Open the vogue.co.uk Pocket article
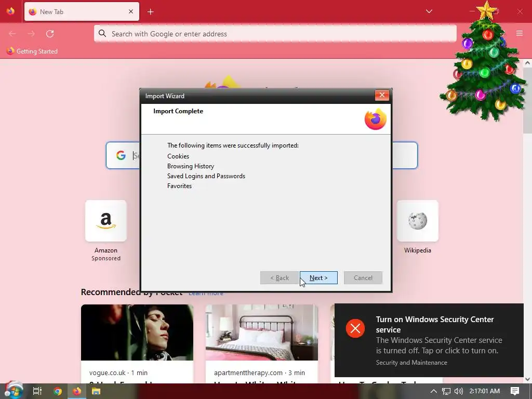Image resolution: width=532 pixels, height=399 pixels. (137, 344)
